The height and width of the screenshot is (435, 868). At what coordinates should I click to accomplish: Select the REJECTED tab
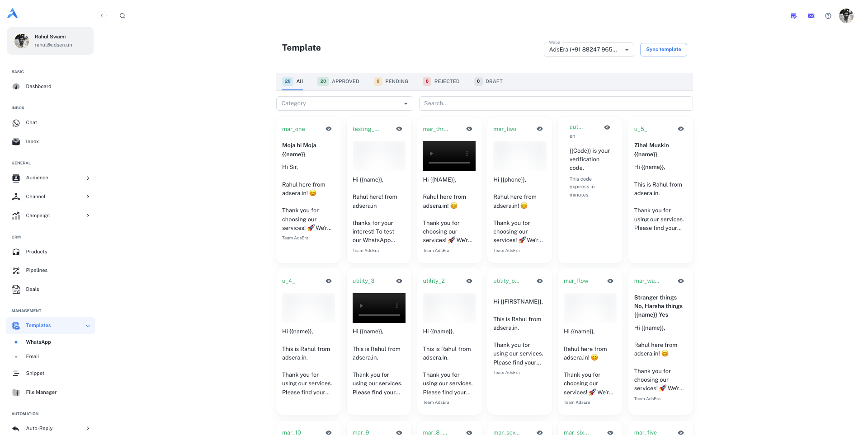tap(441, 81)
